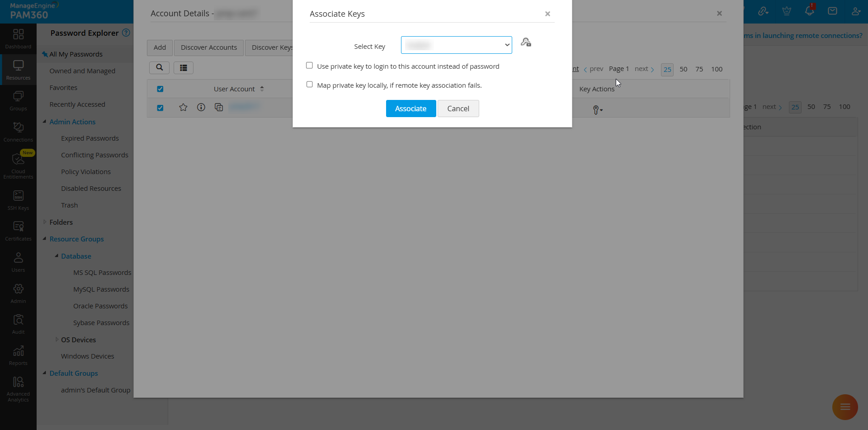Select the SSH Keys section in the sidebar
This screenshot has height=430, width=868.
pos(18,199)
